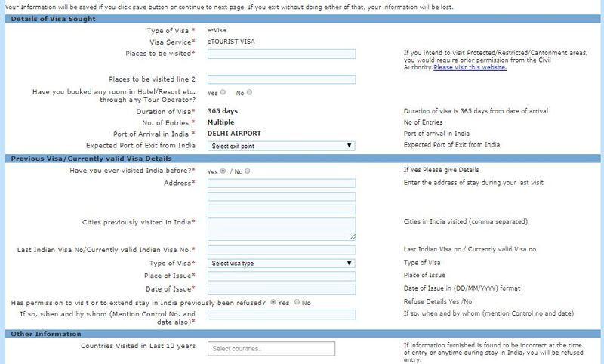Screen dimensions: 604x364
Task: Click the third Address line field
Action: (x=281, y=208)
